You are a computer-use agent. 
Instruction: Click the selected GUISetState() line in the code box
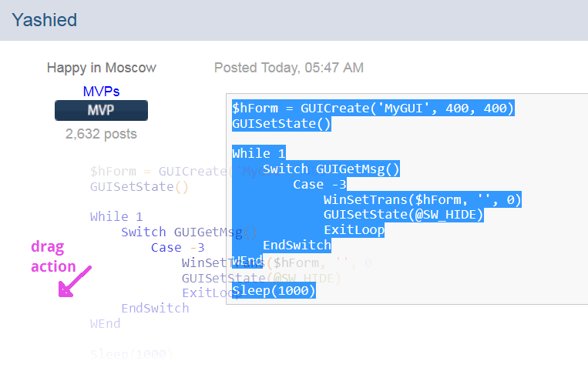coord(281,124)
